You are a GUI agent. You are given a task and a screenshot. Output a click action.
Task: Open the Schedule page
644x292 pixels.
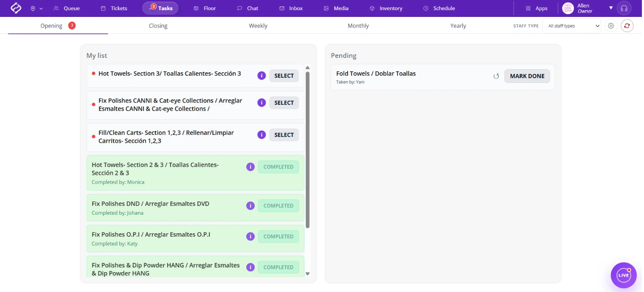click(x=439, y=8)
